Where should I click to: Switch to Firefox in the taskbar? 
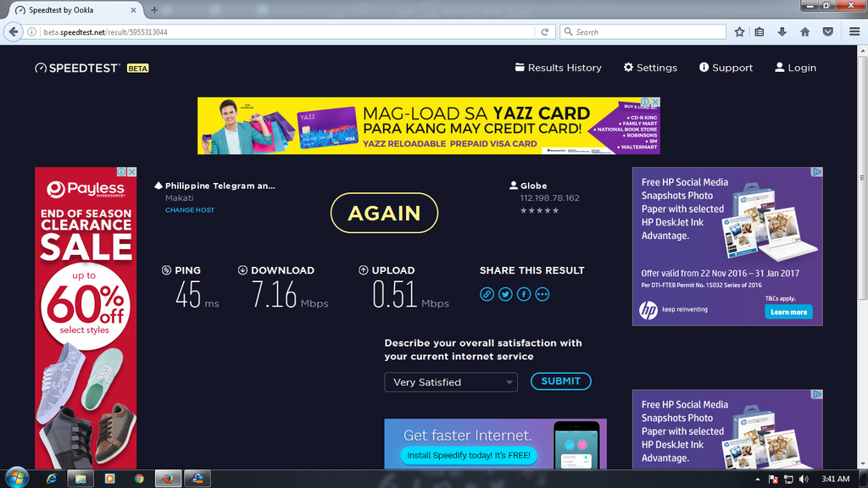pos(169,479)
